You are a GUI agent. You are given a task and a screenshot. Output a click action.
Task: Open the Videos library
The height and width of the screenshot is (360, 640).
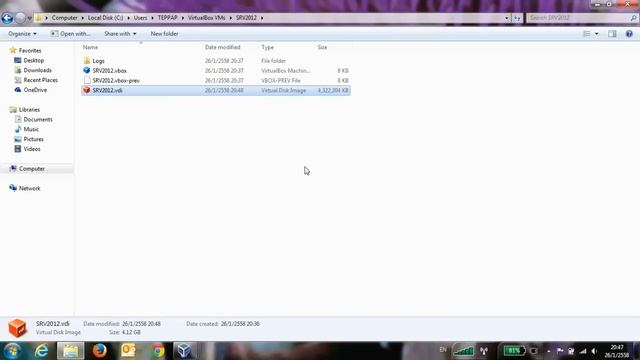(x=32, y=149)
